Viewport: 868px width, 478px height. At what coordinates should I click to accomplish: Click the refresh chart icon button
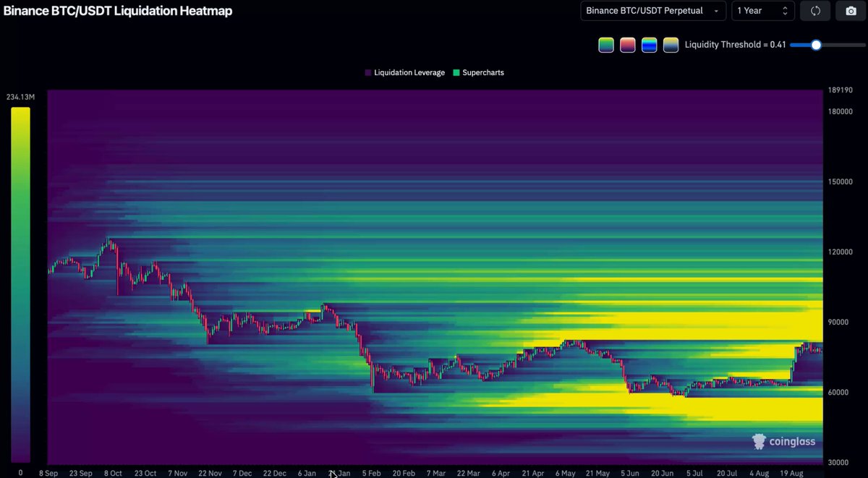(815, 11)
